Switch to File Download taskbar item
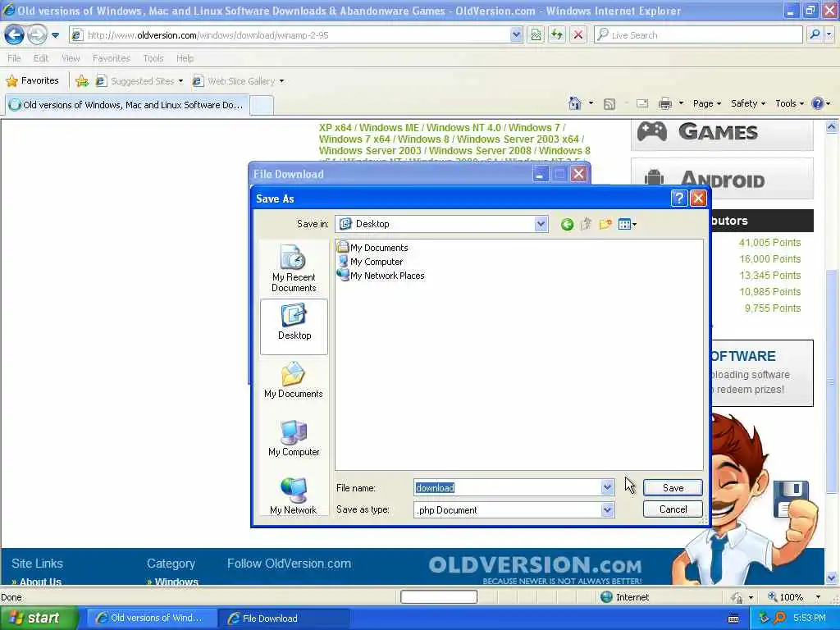This screenshot has width=840, height=630. coord(284,619)
